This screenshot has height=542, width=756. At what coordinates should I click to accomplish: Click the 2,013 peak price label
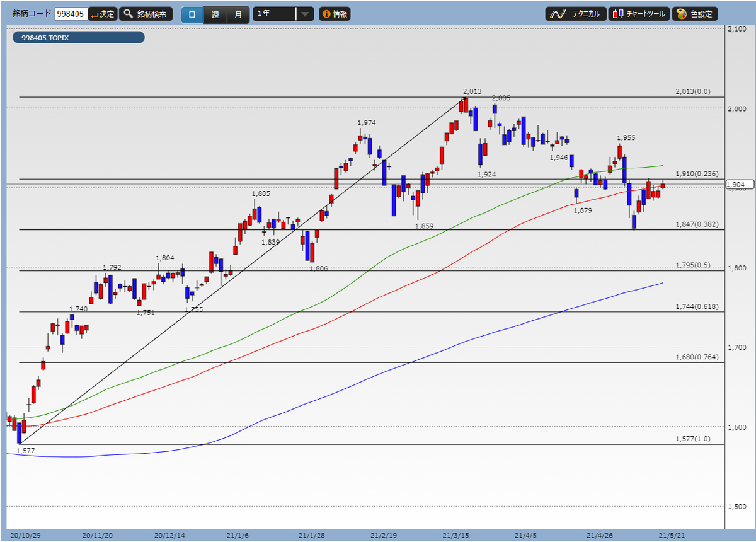(472, 91)
